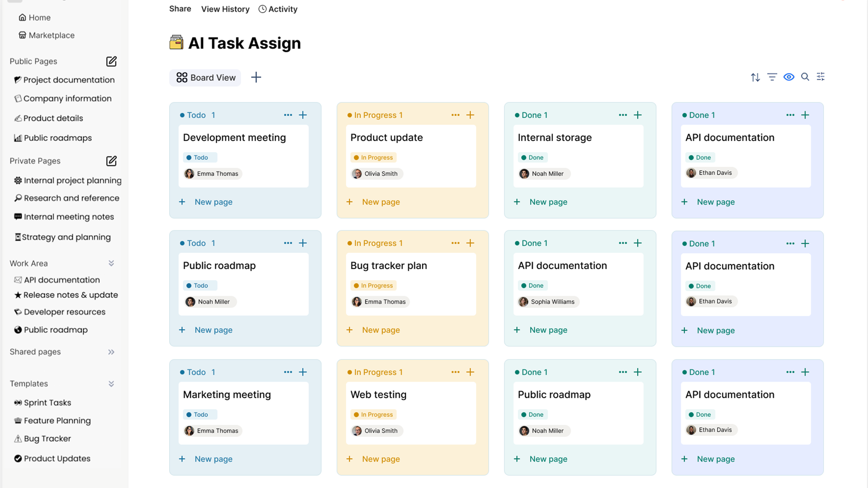The height and width of the screenshot is (488, 868).
Task: Open Activity using the clock icon
Action: click(263, 9)
